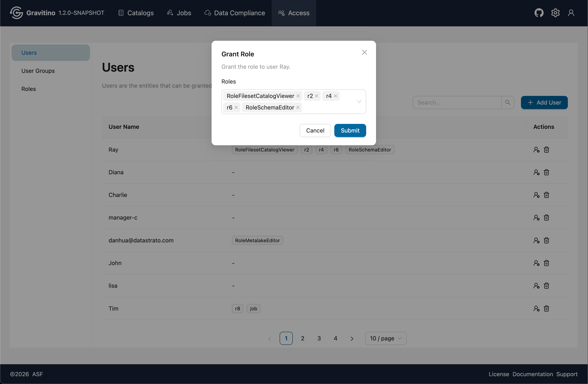Open the 10 / page size dropdown
This screenshot has height=384, width=588.
(x=385, y=338)
